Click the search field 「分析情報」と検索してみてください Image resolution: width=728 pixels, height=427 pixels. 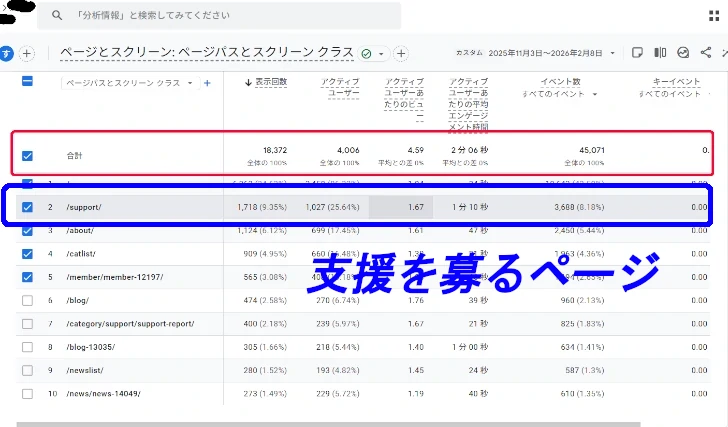(x=219, y=15)
